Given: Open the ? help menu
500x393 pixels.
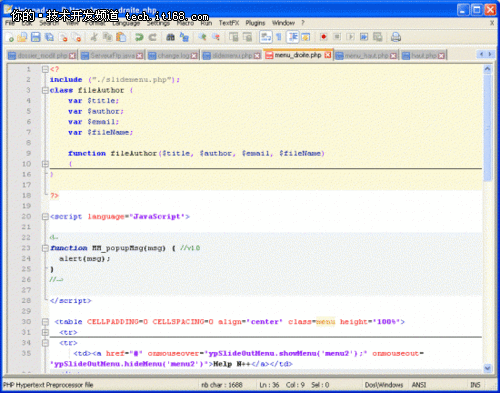Looking at the screenshot, I should coord(303,23).
